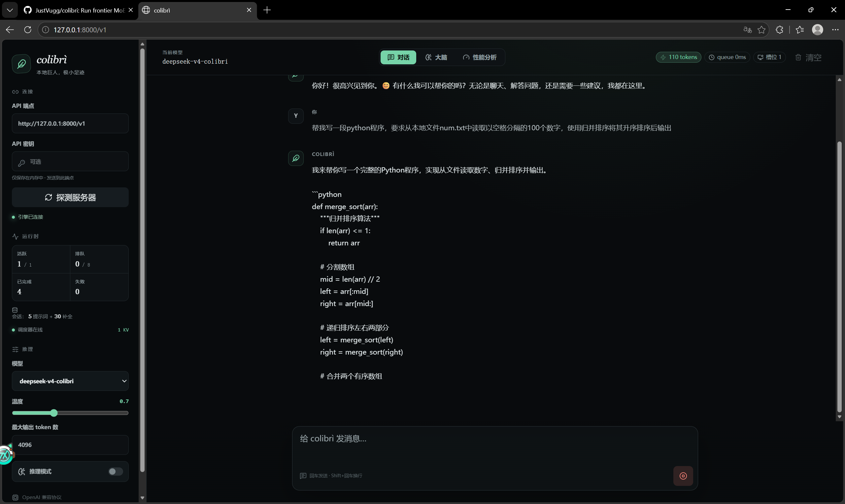Click the 运行时 activity icon
845x504 pixels.
15,236
